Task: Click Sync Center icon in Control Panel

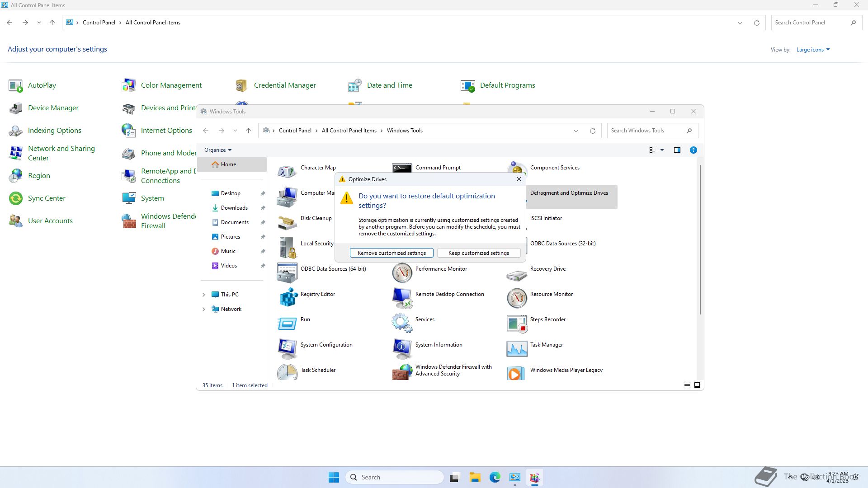Action: pyautogui.click(x=16, y=198)
